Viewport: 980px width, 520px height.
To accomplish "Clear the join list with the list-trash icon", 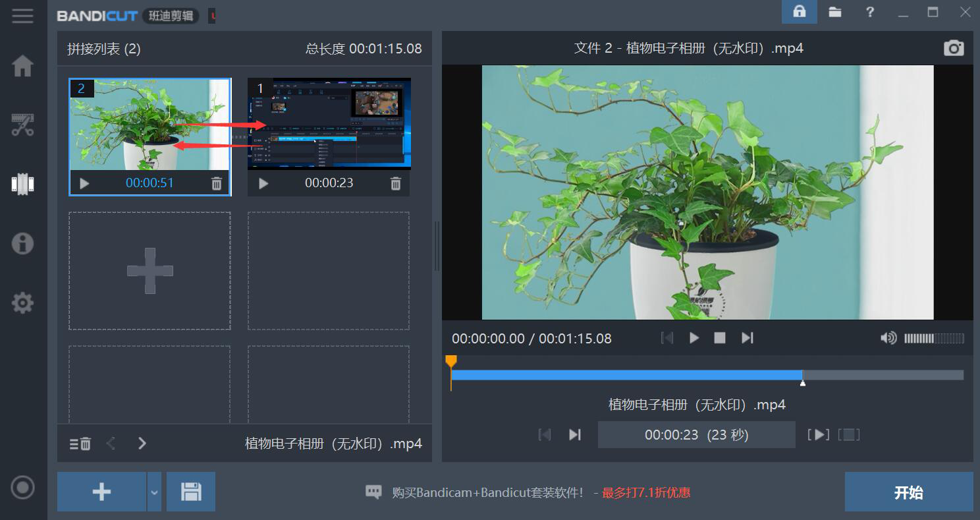I will click(80, 444).
